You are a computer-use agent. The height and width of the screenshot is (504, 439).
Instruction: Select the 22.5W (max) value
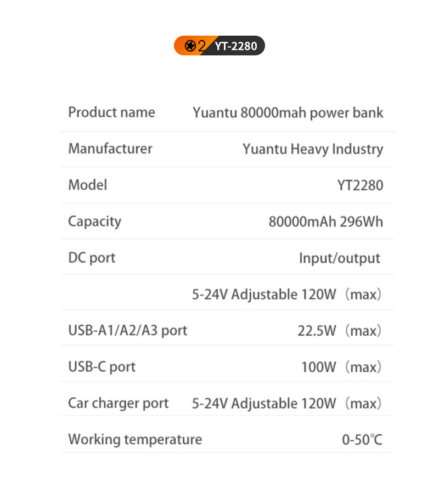339,331
